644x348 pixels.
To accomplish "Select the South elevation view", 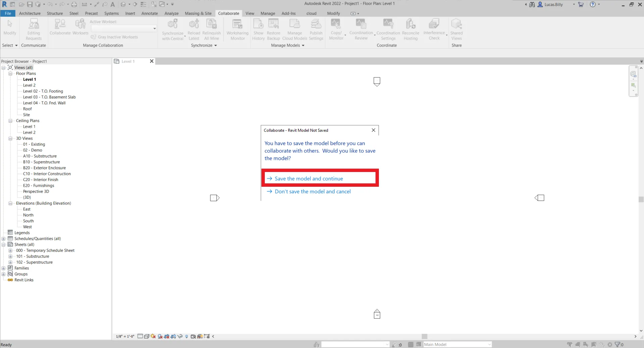I will point(28,221).
